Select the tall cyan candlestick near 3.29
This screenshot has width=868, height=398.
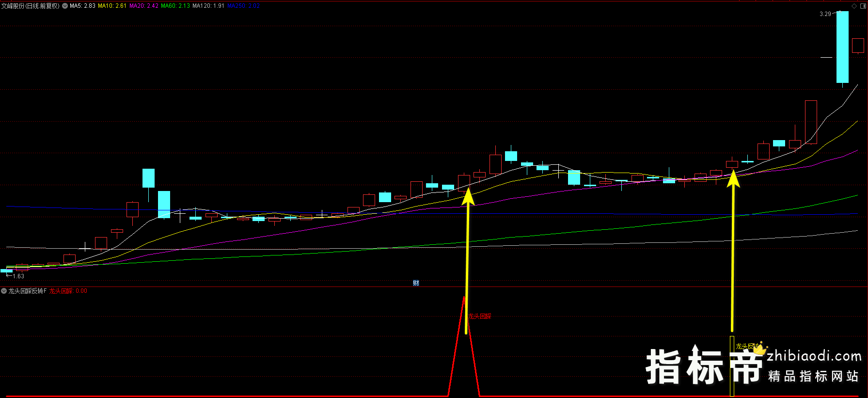(842, 47)
